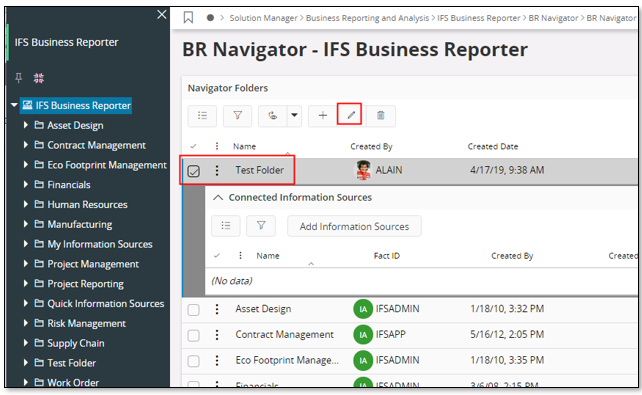Viewport: 642px width, 395px height.
Task: Collapse all tree nodes icon in sidebar
Action: pyautogui.click(x=39, y=77)
